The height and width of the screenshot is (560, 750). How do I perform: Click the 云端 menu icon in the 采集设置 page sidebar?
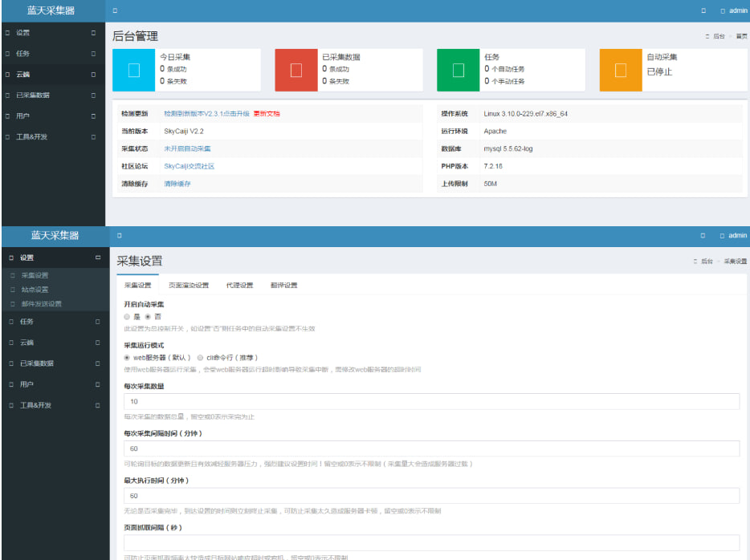11,343
